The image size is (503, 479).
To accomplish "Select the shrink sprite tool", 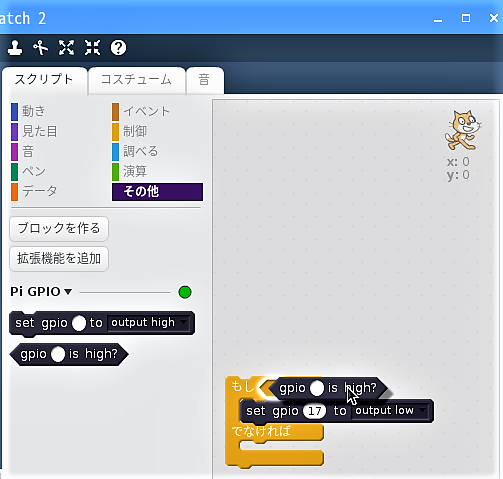I will tap(92, 47).
